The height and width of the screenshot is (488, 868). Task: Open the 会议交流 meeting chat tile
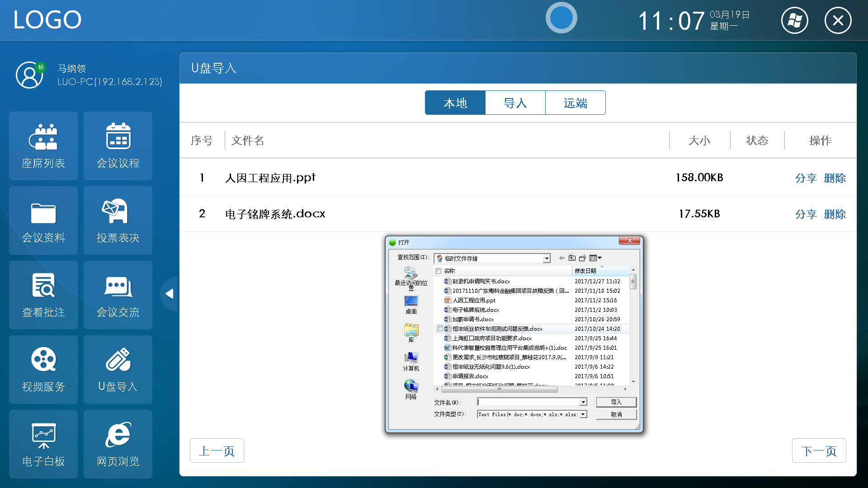click(x=118, y=295)
